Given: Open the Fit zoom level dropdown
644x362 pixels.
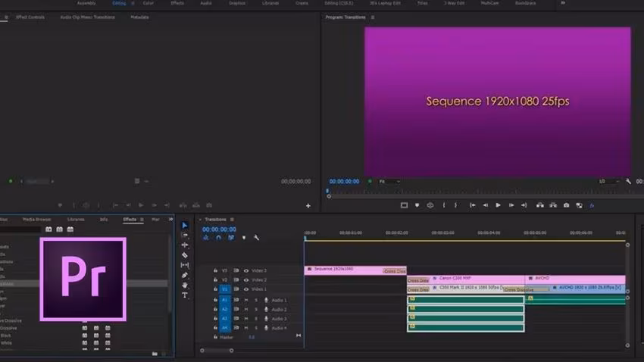Looking at the screenshot, I should 389,181.
